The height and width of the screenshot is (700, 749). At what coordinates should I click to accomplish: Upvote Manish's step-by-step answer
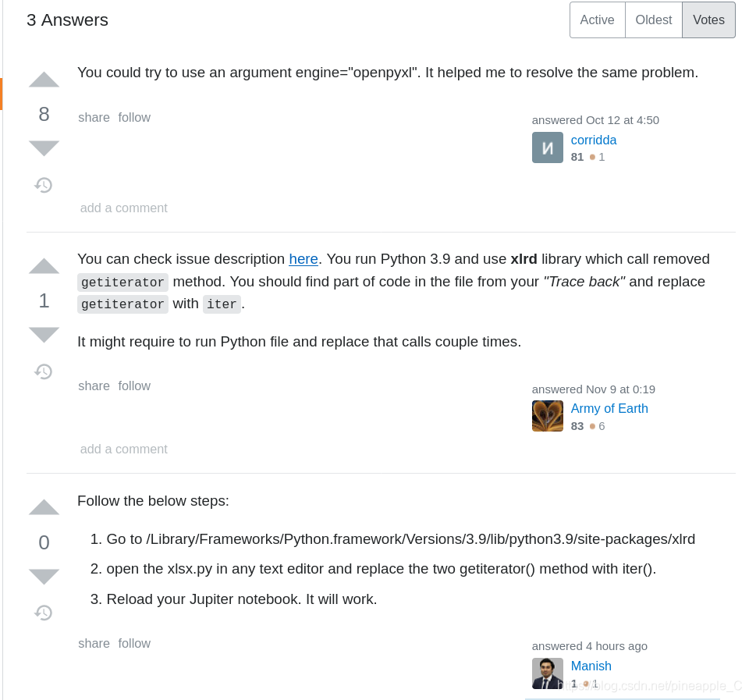[44, 507]
